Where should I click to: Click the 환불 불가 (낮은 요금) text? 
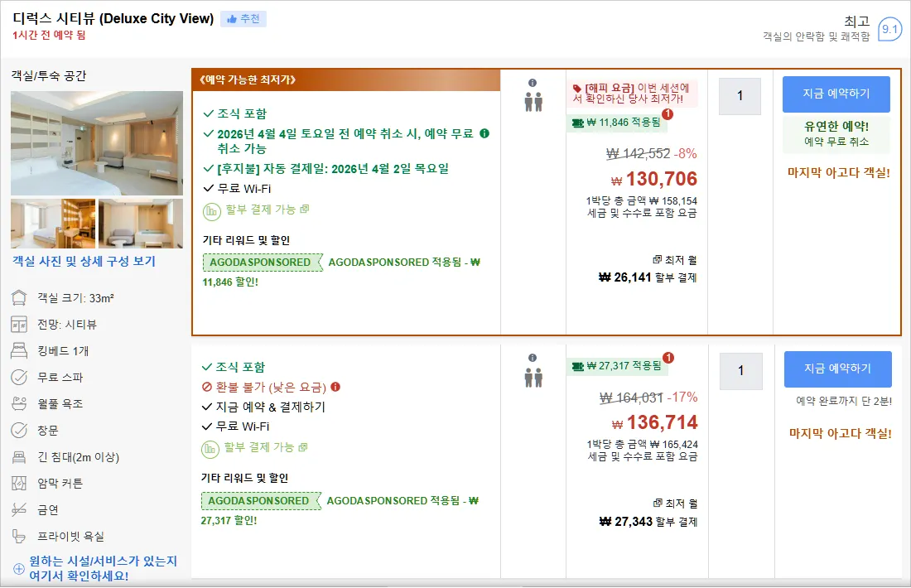[271, 387]
